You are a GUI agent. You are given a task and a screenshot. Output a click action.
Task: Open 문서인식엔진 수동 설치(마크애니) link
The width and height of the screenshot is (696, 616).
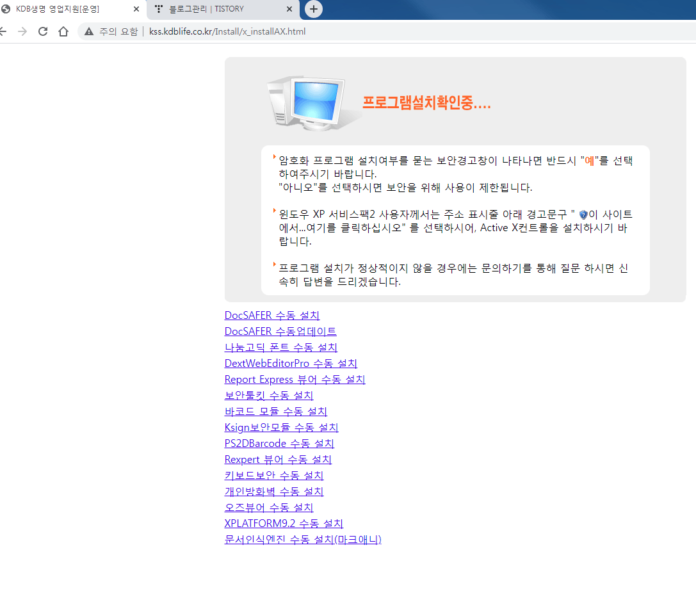click(303, 539)
